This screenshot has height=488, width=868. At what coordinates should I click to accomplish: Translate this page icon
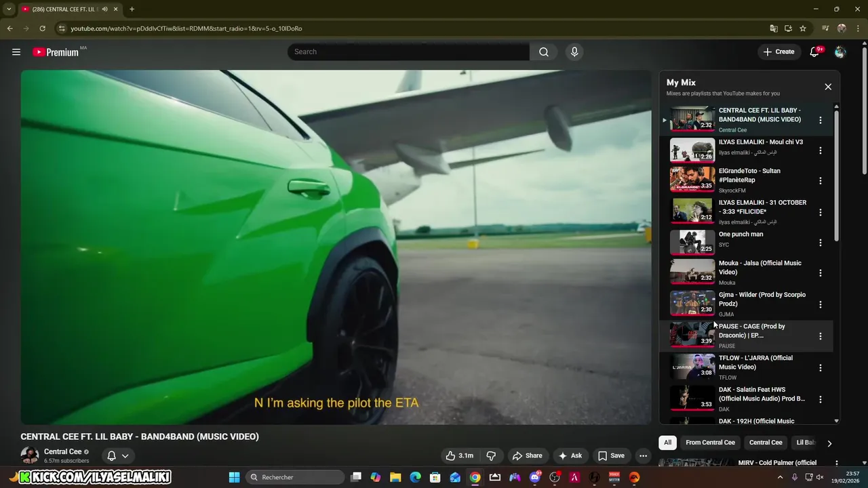774,28
